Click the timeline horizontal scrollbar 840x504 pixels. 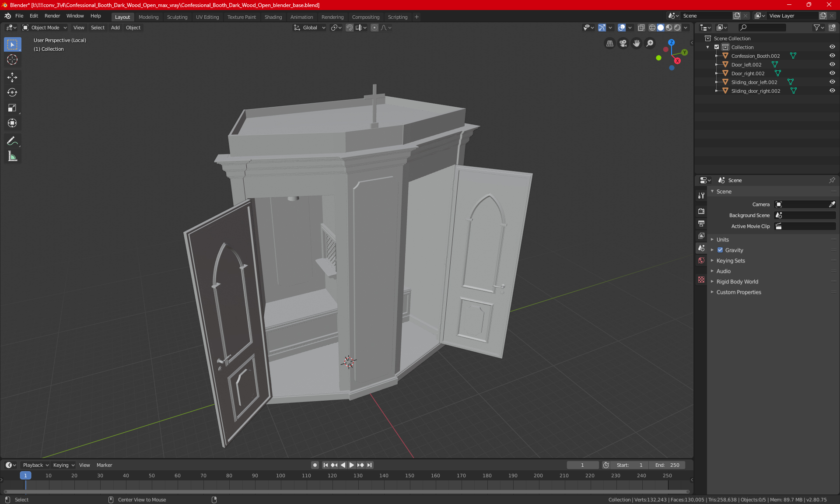click(x=346, y=492)
